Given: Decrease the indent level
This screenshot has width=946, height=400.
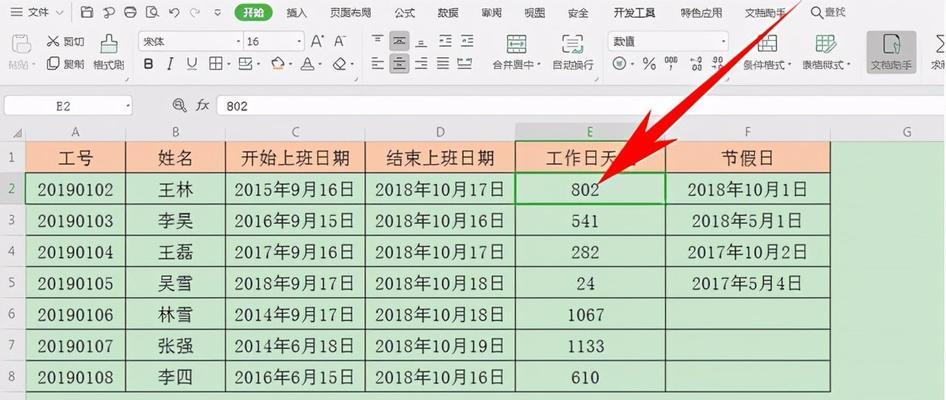Looking at the screenshot, I should pyautogui.click(x=445, y=41).
